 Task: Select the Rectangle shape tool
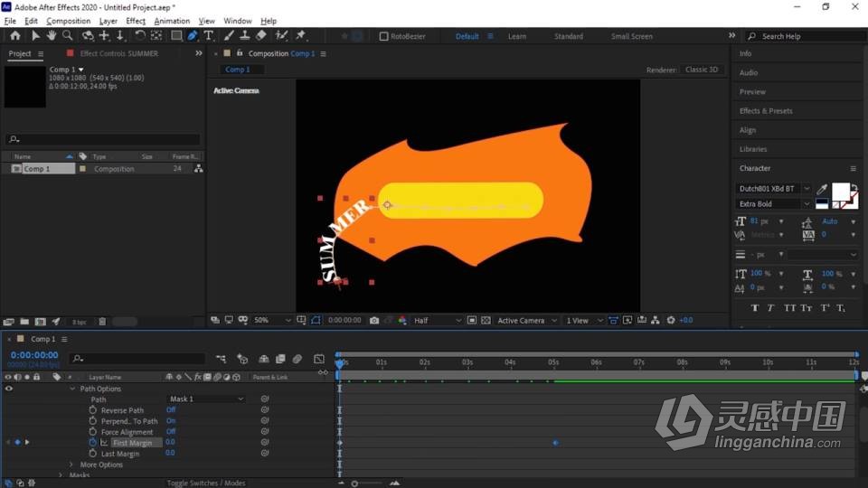coord(176,36)
